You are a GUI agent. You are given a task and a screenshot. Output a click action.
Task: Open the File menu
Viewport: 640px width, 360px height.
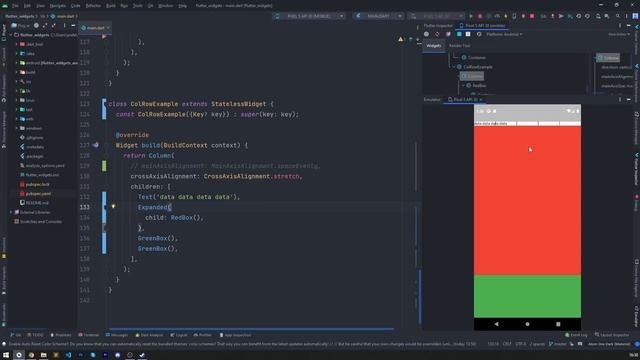(15, 6)
